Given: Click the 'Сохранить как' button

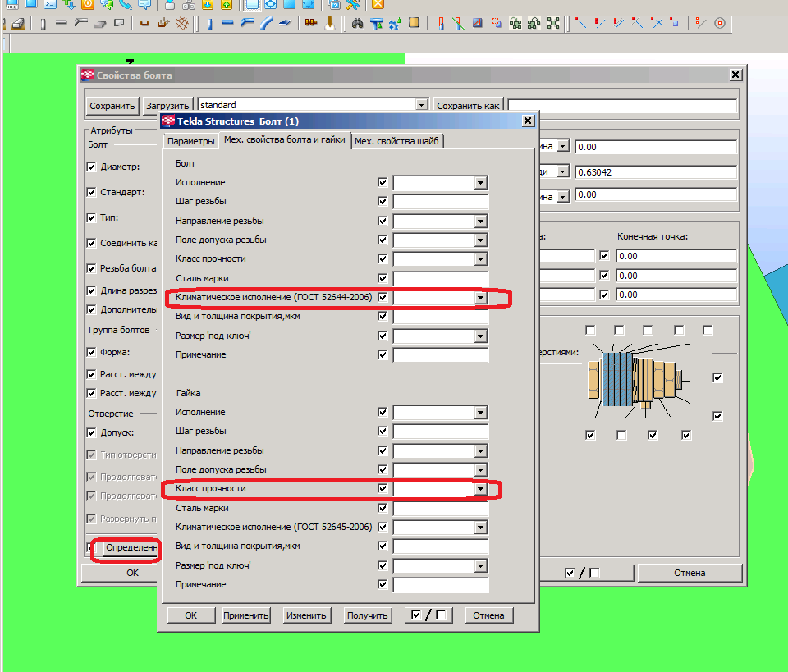Looking at the screenshot, I should click(x=468, y=106).
